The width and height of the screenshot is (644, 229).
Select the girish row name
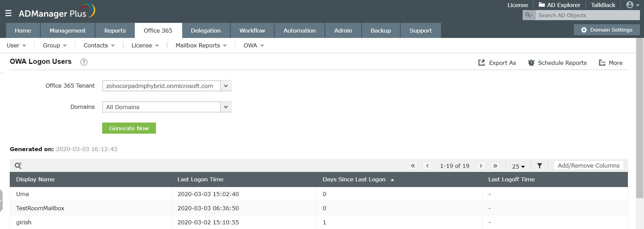click(24, 222)
